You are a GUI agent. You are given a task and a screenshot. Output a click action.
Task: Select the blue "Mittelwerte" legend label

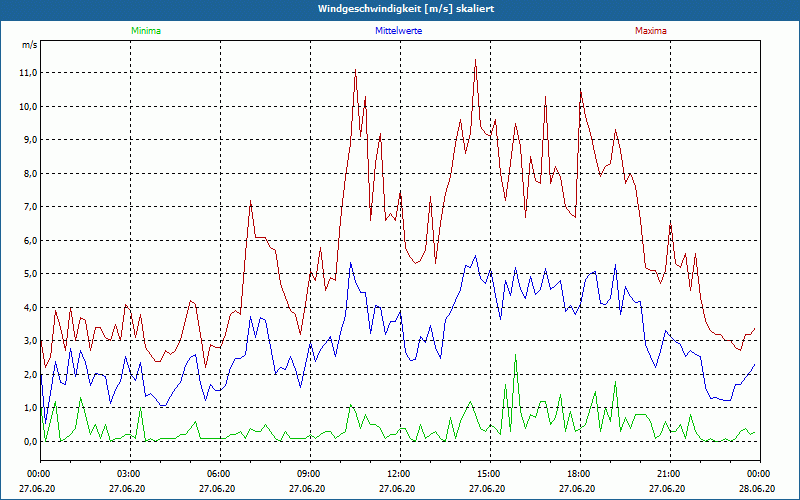click(x=398, y=31)
